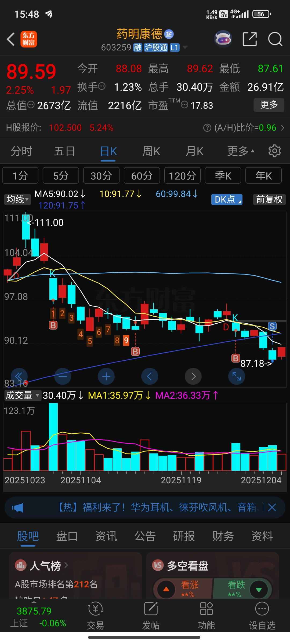Screen dimensions: 290x644
Task: Tap the tallest cyan volume bar
Action: [x=53, y=437]
